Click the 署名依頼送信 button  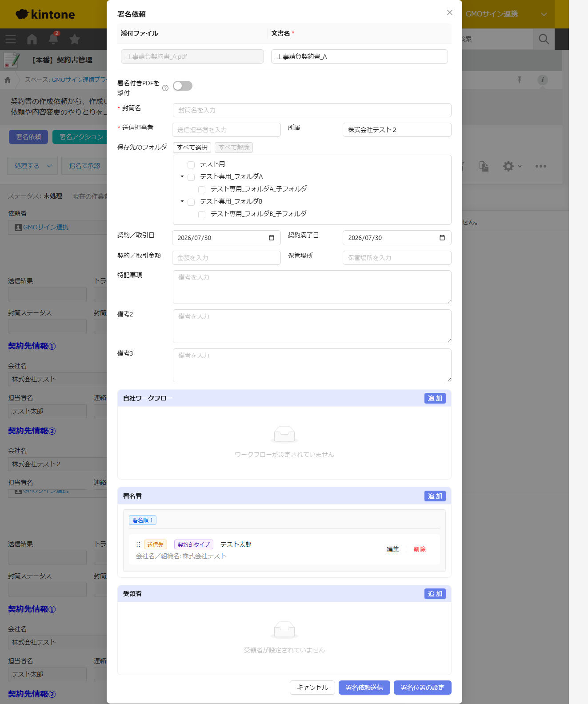(x=364, y=688)
